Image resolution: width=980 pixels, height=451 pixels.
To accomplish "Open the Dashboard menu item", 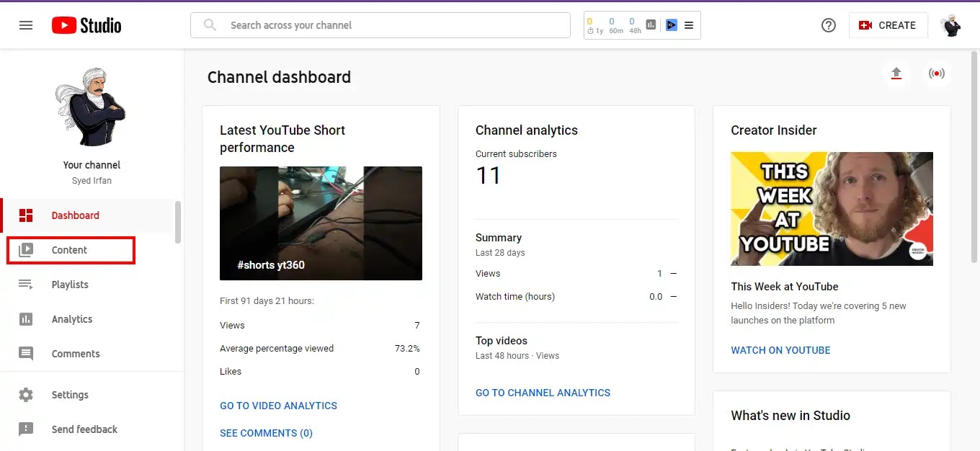I will tap(87, 215).
